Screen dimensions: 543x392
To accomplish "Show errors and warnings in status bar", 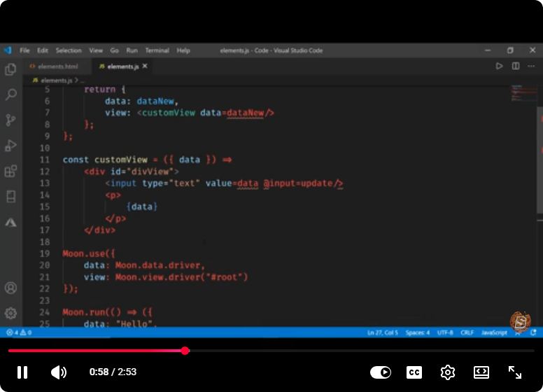I will tap(19, 332).
